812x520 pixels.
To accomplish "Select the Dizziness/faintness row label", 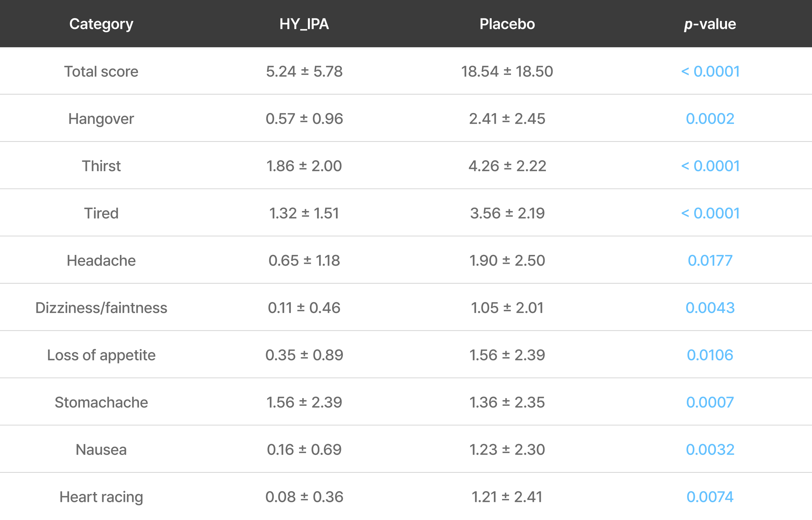I will click(101, 308).
